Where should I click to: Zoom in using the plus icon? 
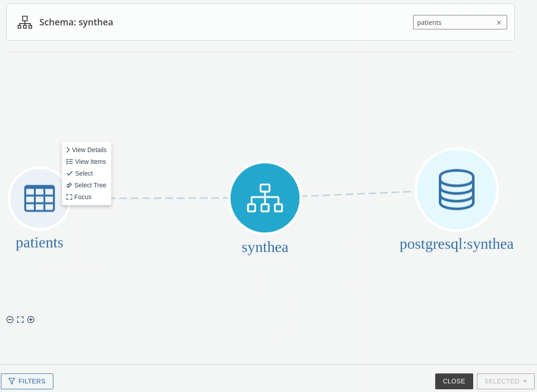point(31,320)
